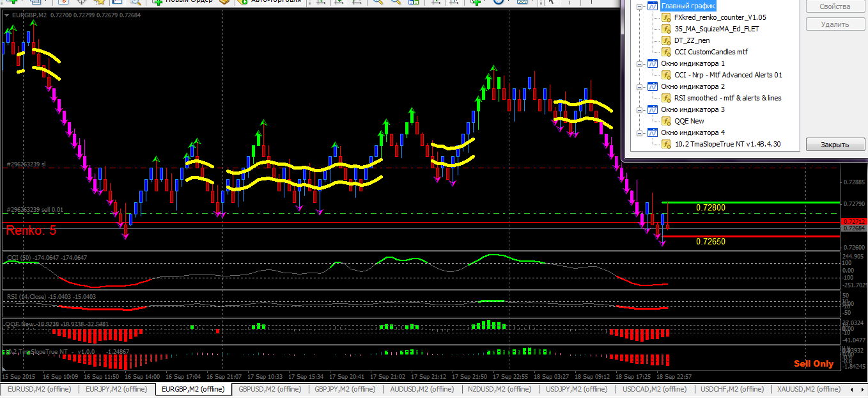Select CCI - Nrp - Mtf Advanced Alerts 01
This screenshot has width=868, height=398.
pyautogui.click(x=728, y=75)
